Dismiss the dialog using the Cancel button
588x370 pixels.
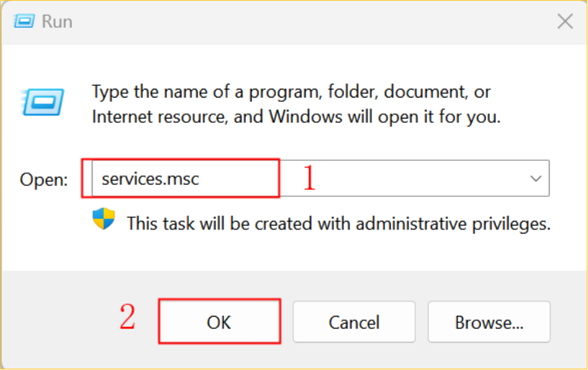click(354, 322)
